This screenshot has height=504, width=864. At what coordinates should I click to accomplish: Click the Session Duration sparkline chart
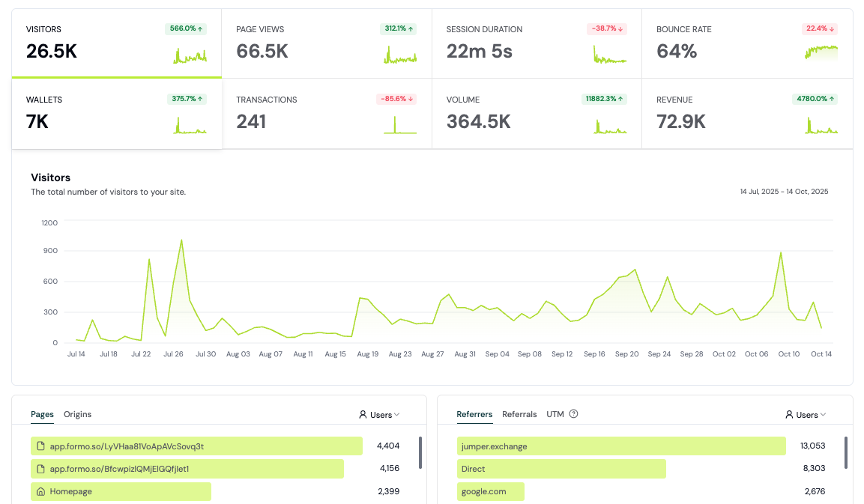point(608,54)
